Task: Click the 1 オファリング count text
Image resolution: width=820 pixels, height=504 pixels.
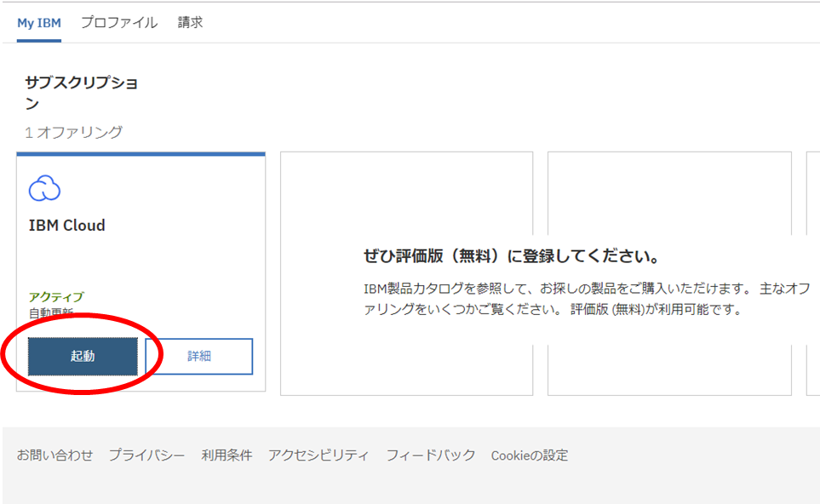Action: pos(73,132)
